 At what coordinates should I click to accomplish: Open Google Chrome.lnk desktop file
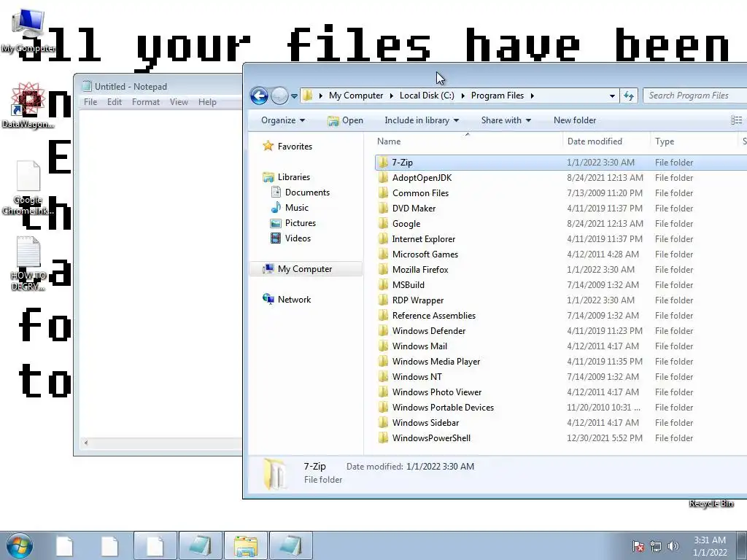(28, 188)
